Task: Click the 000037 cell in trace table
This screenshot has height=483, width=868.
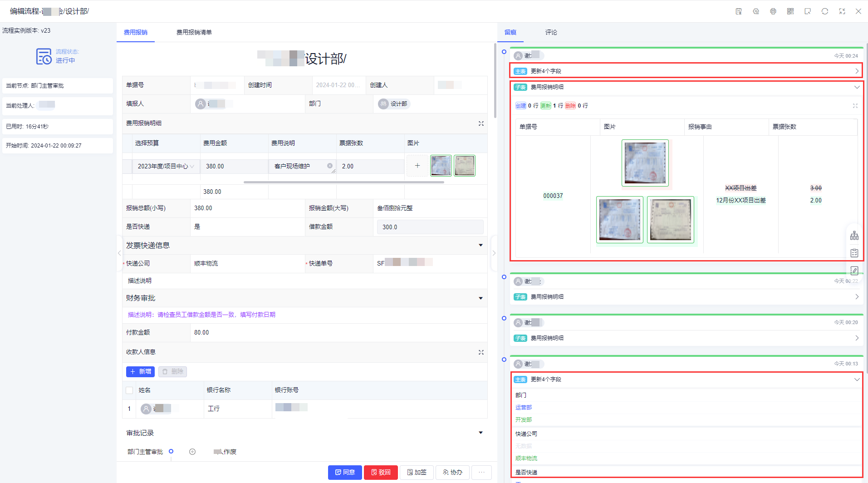Action: (553, 196)
